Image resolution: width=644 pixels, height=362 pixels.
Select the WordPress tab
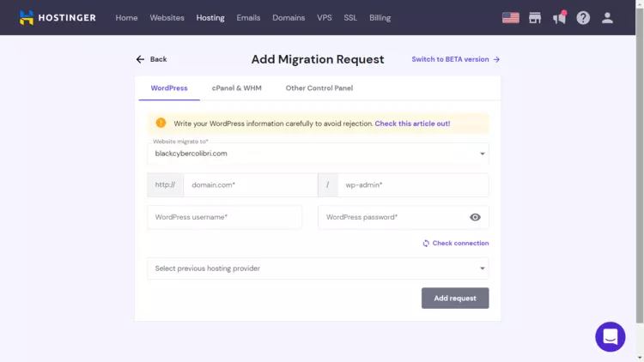(x=169, y=87)
